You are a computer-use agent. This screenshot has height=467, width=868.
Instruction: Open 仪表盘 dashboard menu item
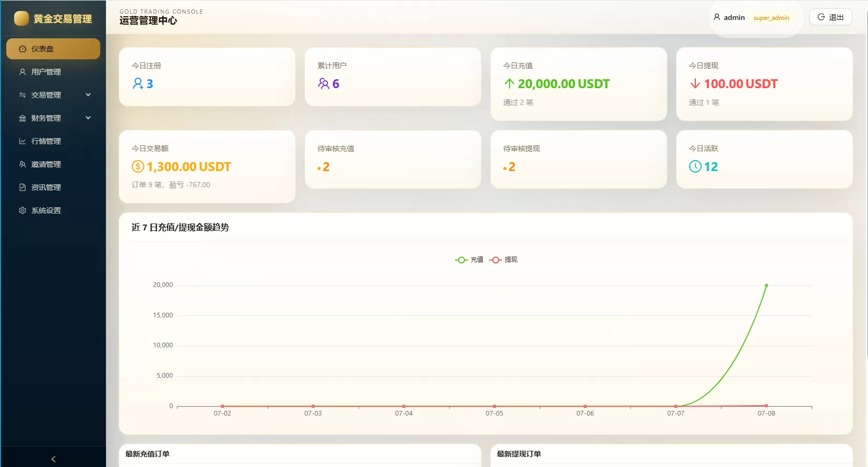(53, 49)
